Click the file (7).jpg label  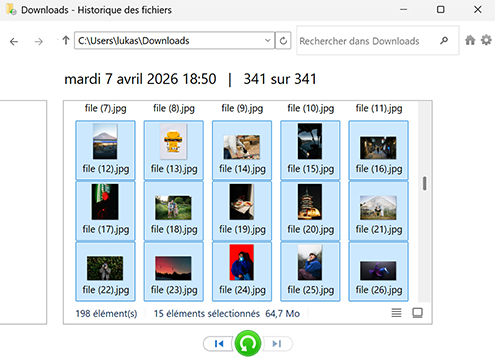pos(105,108)
